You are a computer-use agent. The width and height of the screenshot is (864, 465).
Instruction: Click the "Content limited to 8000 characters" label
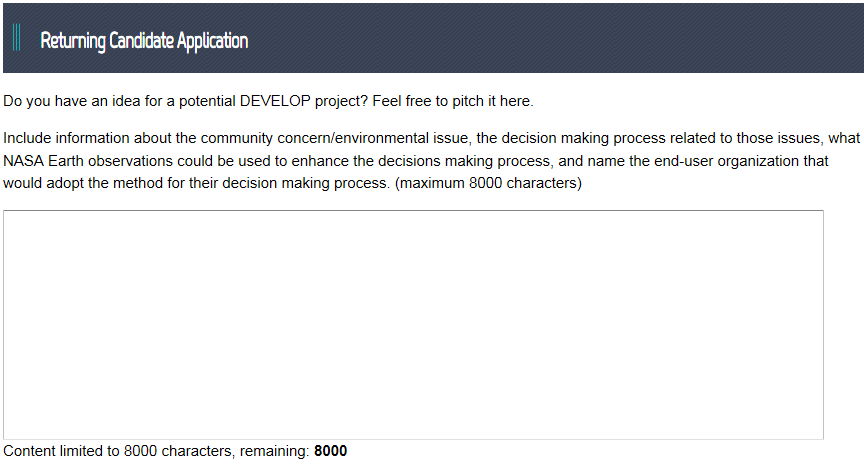pyautogui.click(x=118, y=451)
